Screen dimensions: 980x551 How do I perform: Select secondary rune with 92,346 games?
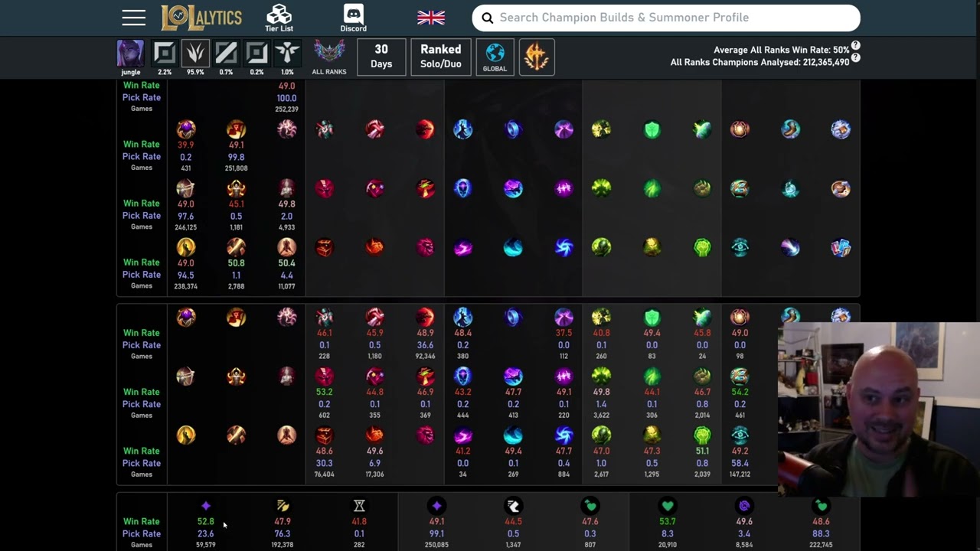pos(425,317)
